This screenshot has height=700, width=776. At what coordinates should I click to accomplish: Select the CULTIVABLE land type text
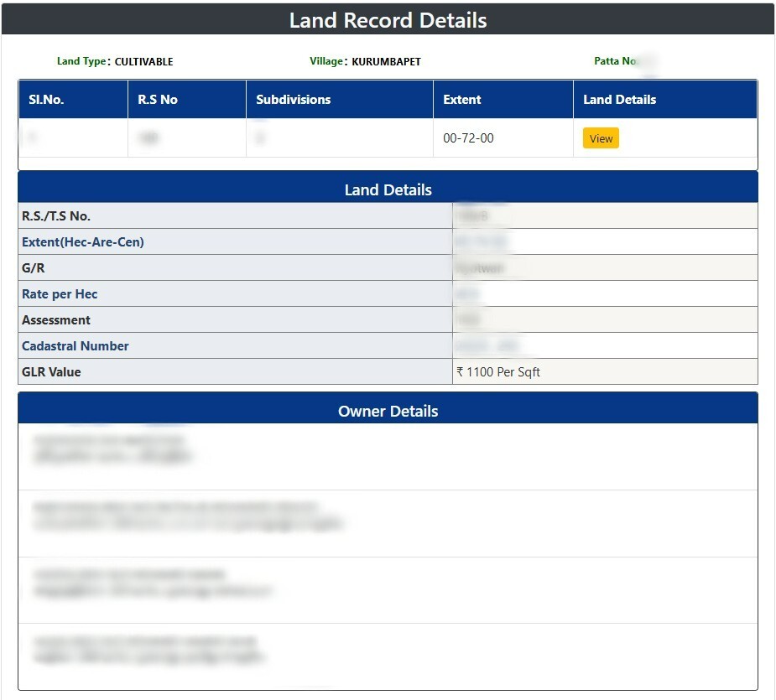[143, 61]
